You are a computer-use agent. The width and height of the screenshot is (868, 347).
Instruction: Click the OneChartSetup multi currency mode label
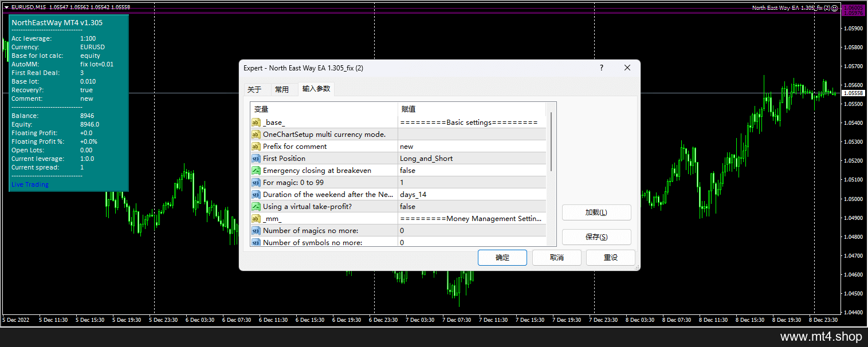(324, 135)
